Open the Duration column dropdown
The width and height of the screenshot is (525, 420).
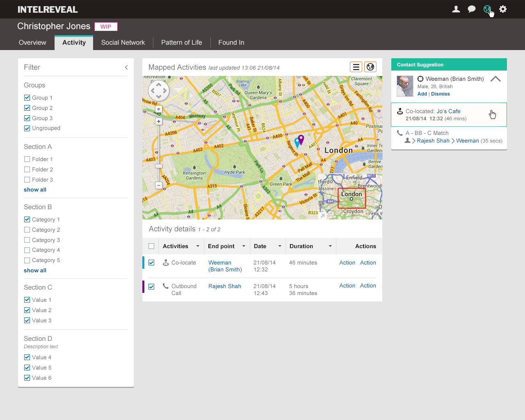(330, 246)
